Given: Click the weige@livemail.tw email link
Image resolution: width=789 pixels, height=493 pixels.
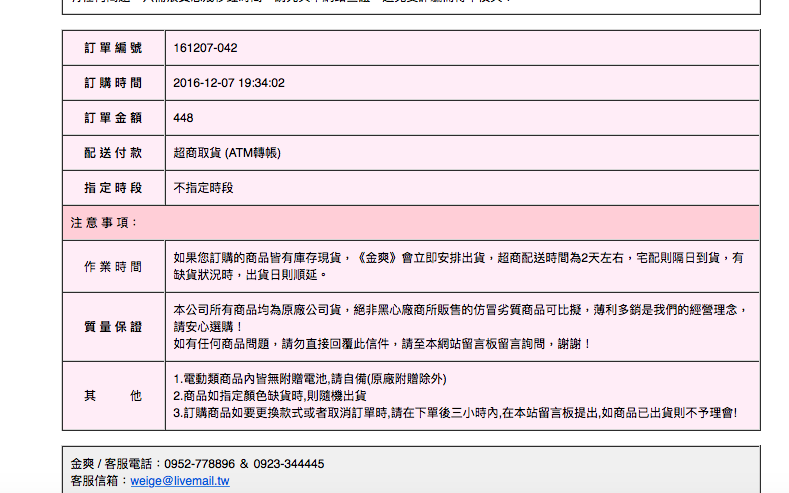Looking at the screenshot, I should point(180,481).
